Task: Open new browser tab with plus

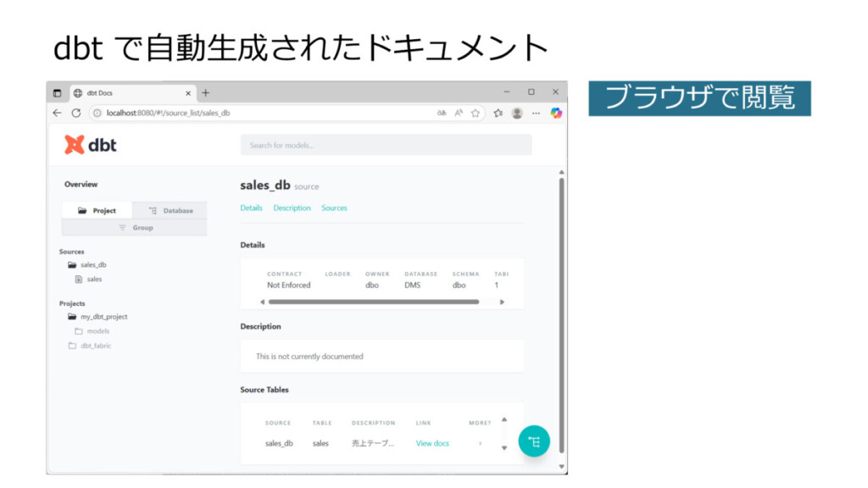Action: click(x=206, y=93)
